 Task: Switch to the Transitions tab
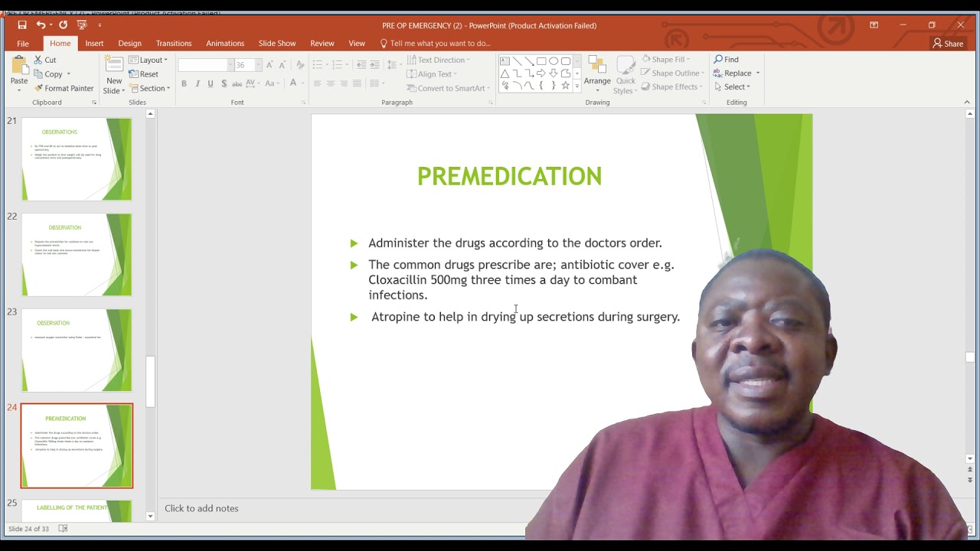click(x=174, y=44)
